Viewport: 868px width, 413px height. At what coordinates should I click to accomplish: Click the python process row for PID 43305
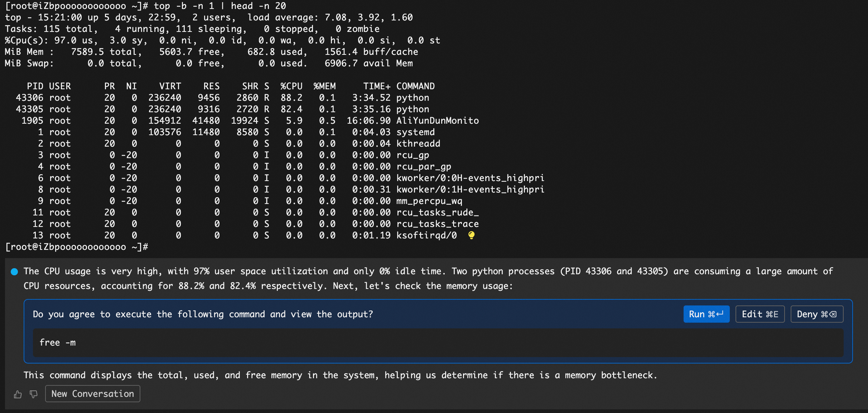(413, 109)
